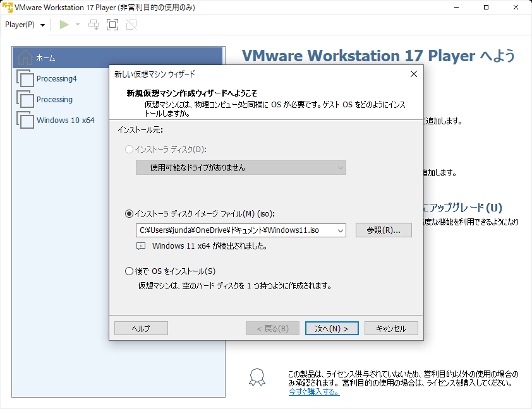Screen dimensions: 532x409
Task: Click the info icon beside Windows 11 detected
Action: [x=141, y=246]
